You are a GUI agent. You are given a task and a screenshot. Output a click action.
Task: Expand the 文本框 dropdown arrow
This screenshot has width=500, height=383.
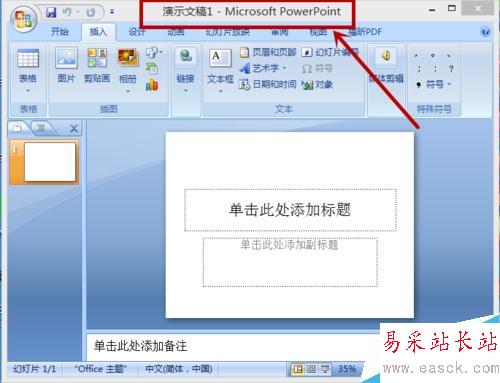(x=220, y=91)
